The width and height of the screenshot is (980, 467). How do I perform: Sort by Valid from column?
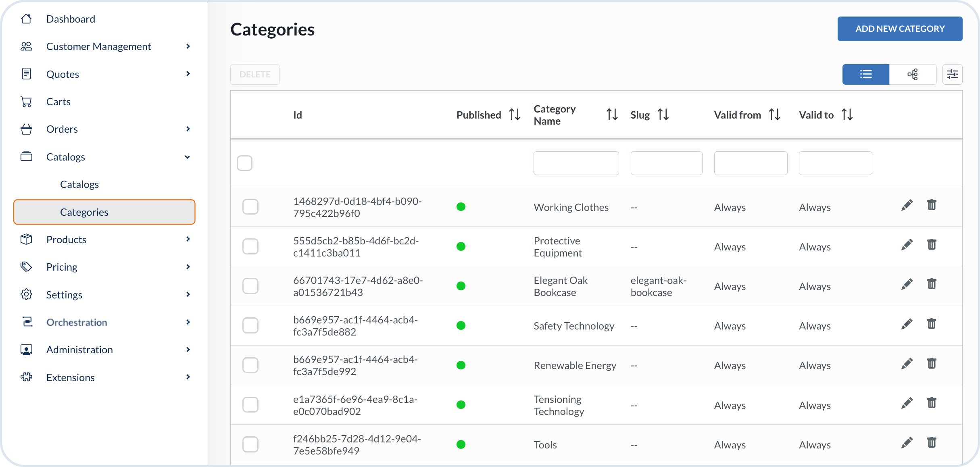point(774,115)
